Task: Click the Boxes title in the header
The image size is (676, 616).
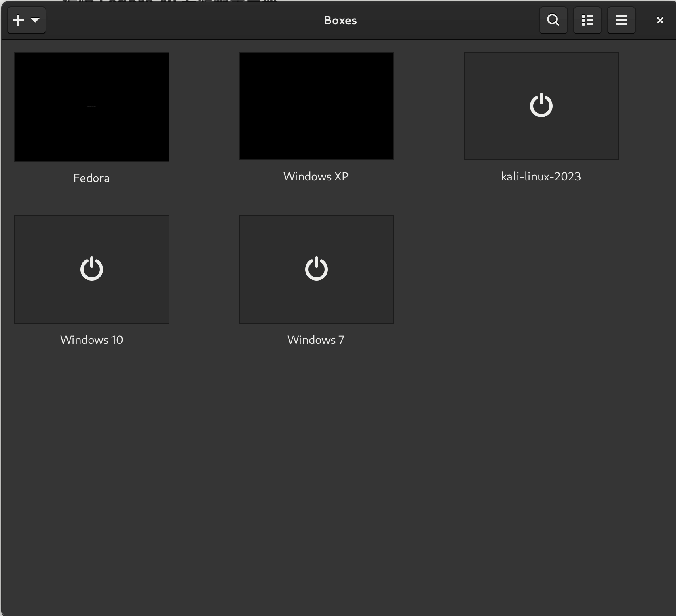Action: tap(340, 20)
